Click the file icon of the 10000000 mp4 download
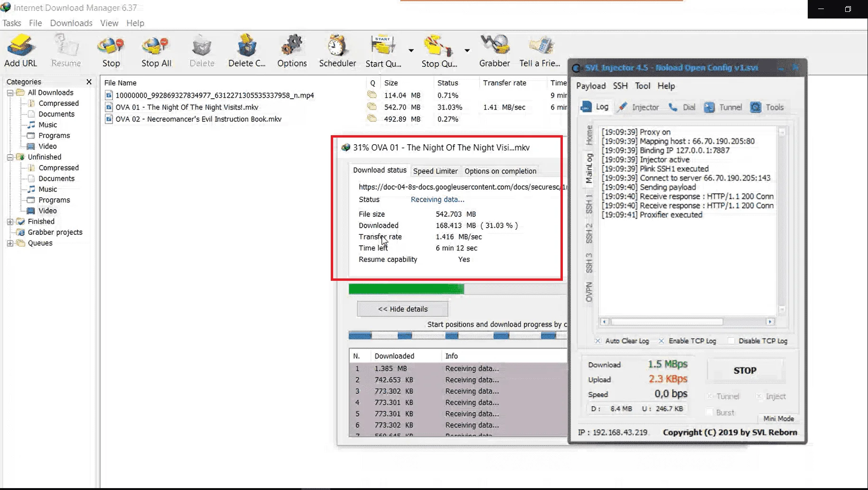Screen dimensions: 868x490 point(109,95)
